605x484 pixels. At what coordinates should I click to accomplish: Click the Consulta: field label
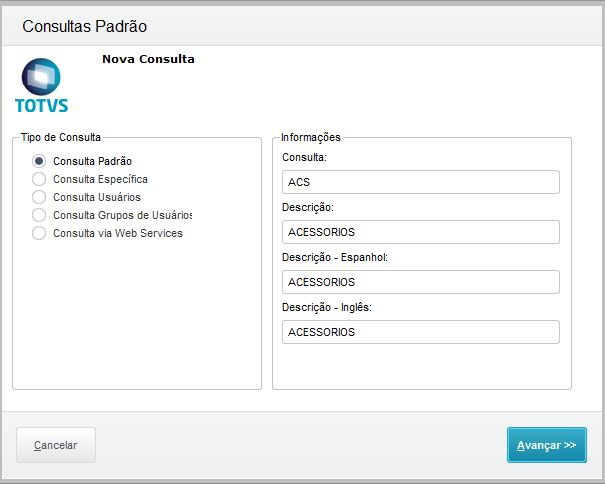[x=304, y=157]
